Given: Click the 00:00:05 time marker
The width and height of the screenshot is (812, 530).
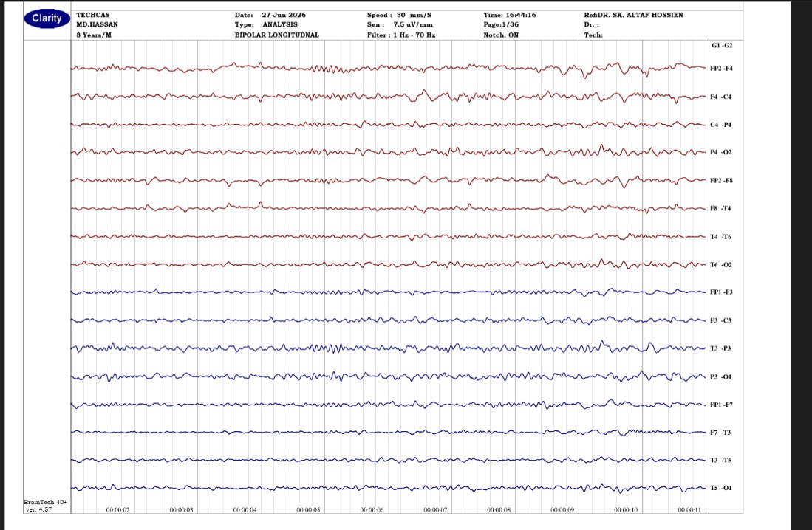Looking at the screenshot, I should (x=308, y=510).
